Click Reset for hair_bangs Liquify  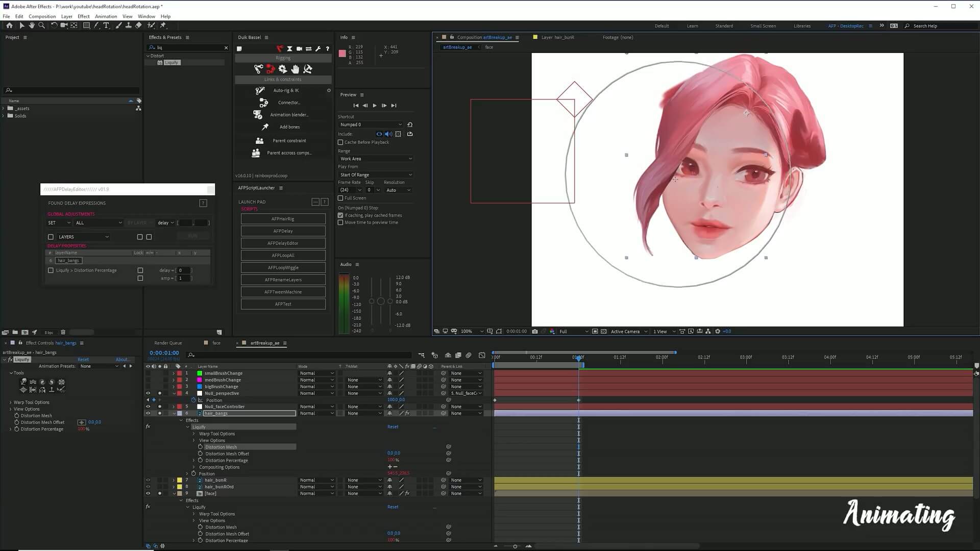393,427
